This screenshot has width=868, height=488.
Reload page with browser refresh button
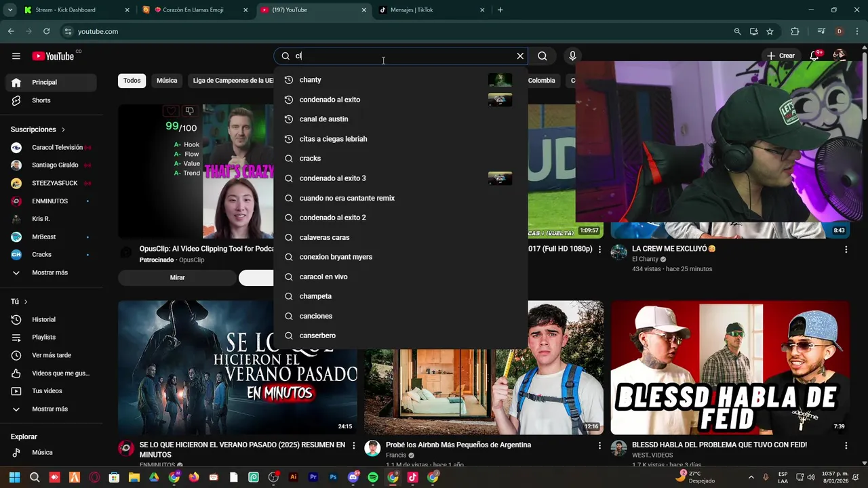click(x=46, y=31)
